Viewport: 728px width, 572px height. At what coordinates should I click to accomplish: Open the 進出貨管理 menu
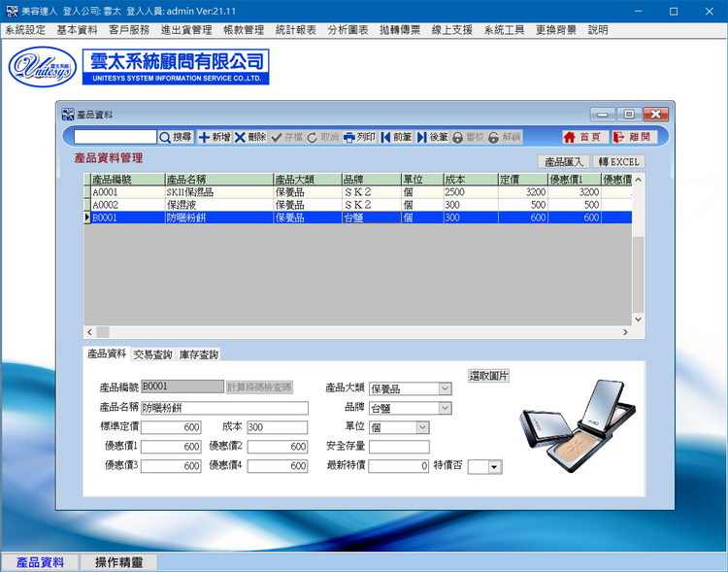pyautogui.click(x=187, y=30)
